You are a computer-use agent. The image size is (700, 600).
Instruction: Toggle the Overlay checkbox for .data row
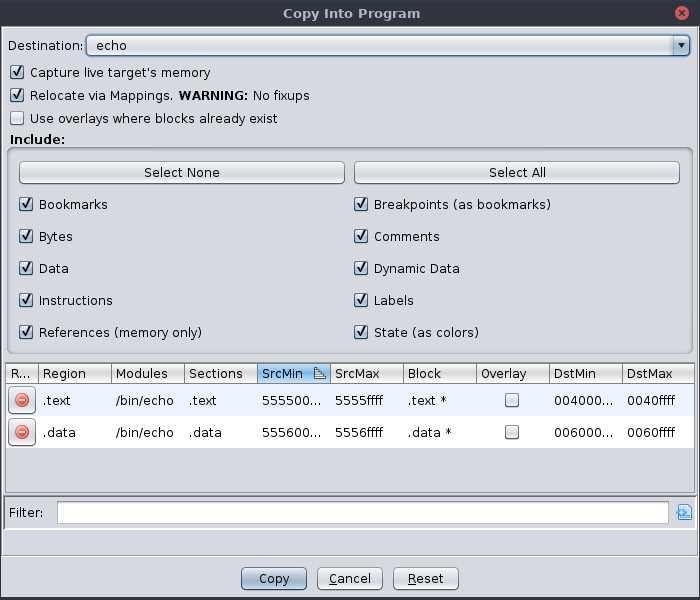512,432
